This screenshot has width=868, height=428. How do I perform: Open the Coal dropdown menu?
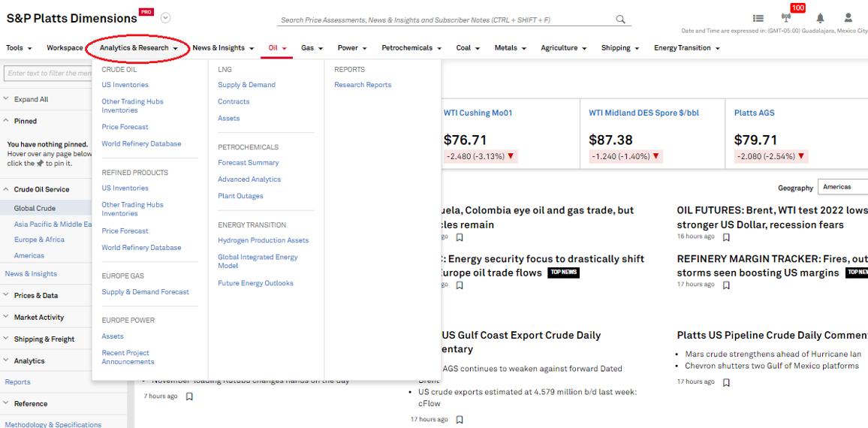click(468, 47)
